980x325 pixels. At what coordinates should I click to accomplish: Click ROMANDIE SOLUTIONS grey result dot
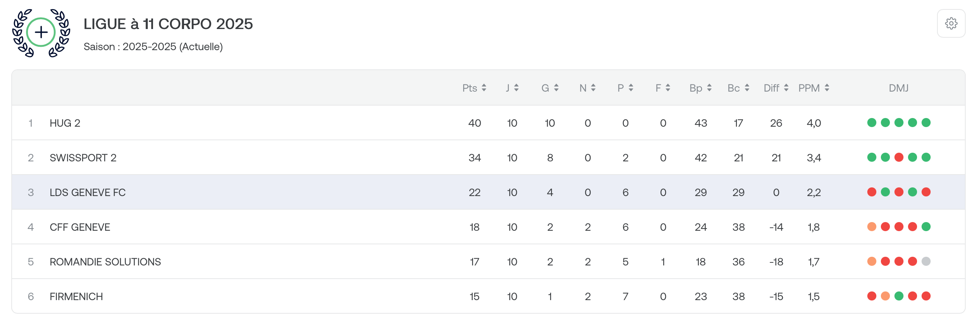pyautogui.click(x=926, y=261)
